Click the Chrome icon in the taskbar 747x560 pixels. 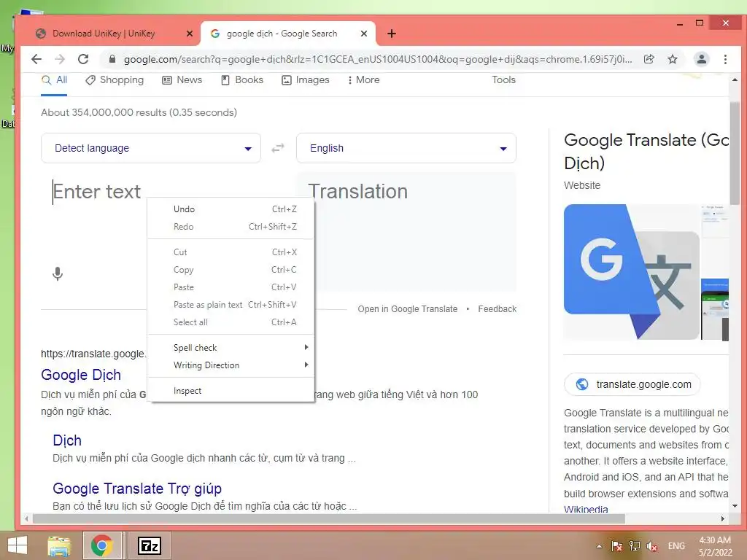click(x=102, y=545)
